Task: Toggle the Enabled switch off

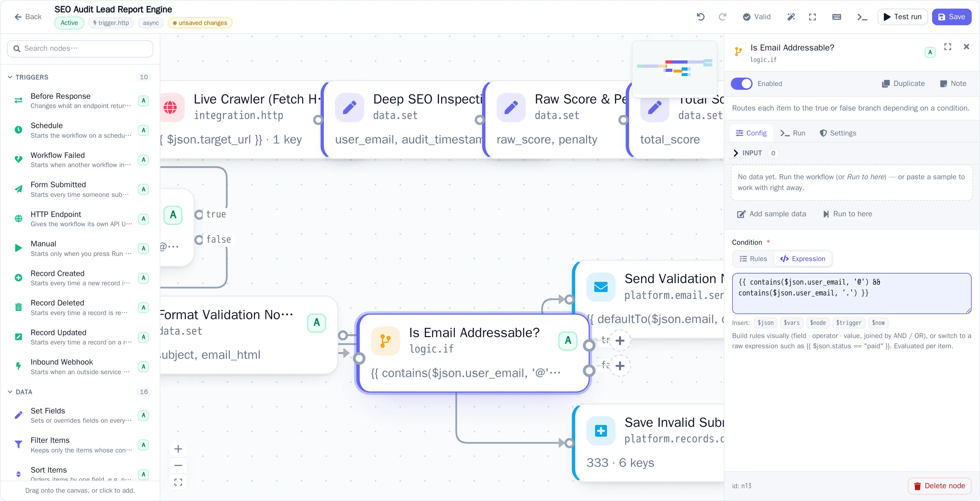Action: (741, 84)
